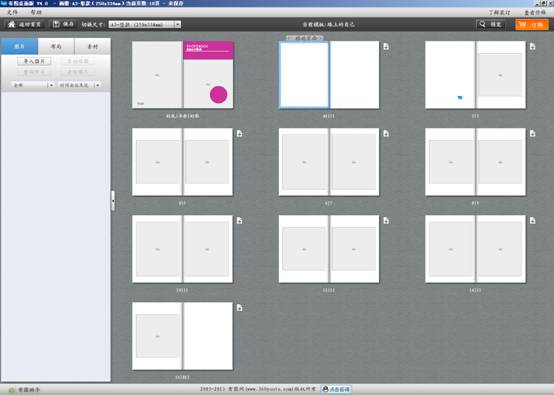The width and height of the screenshot is (554, 395).
Task: Click the penguin chat icon in the status bar
Action: point(325,389)
